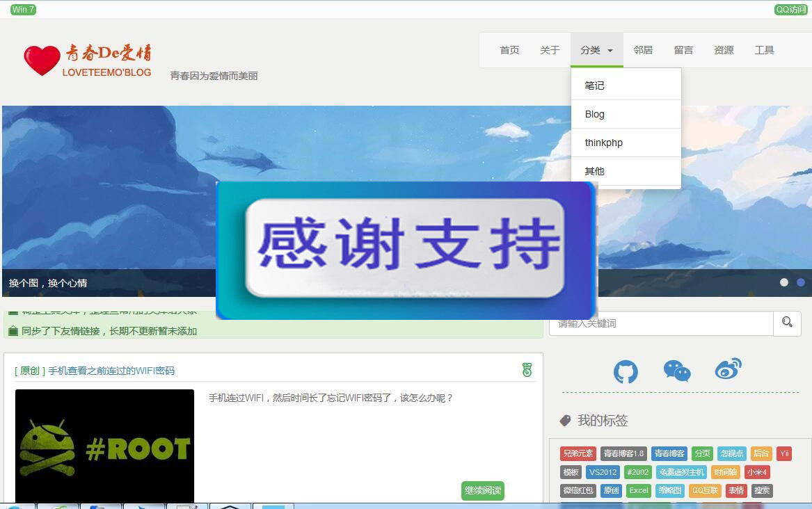Click the 微信红包 tag
This screenshot has width=812, height=509.
578,490
